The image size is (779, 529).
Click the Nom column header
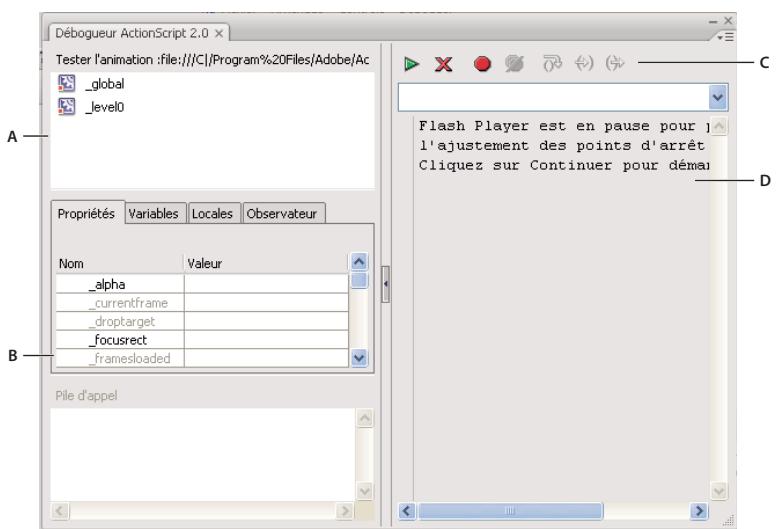click(119, 263)
